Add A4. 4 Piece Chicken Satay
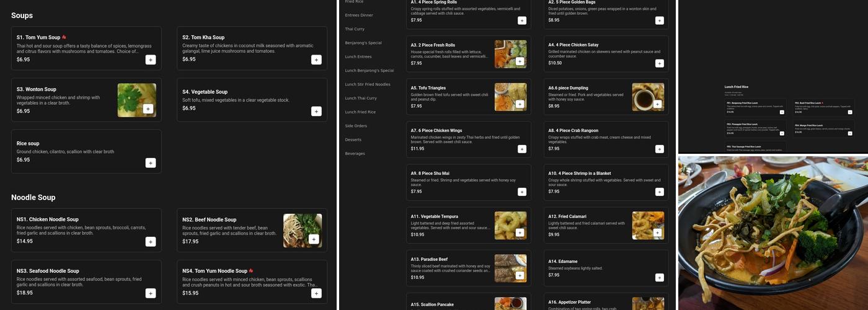Image resolution: width=868 pixels, height=310 pixels. point(660,63)
